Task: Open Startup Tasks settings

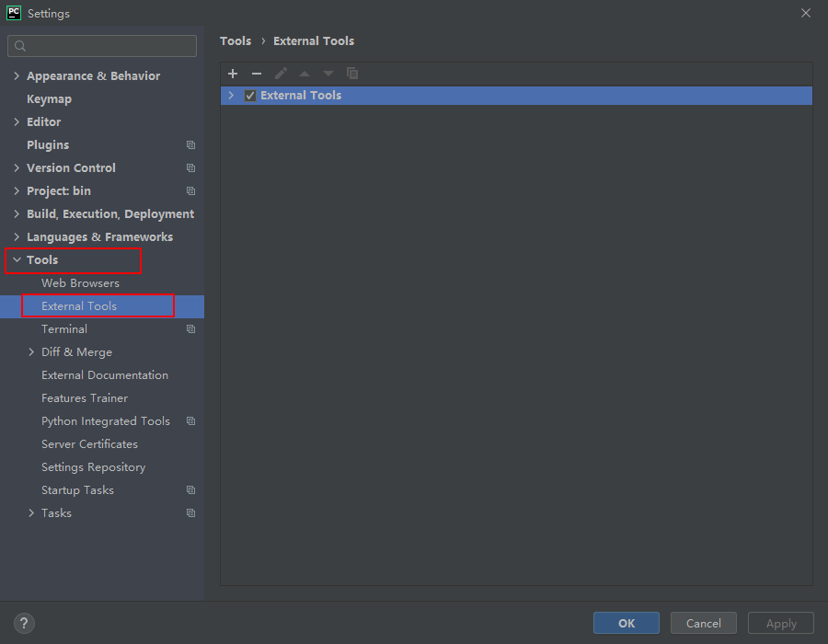Action: (77, 490)
